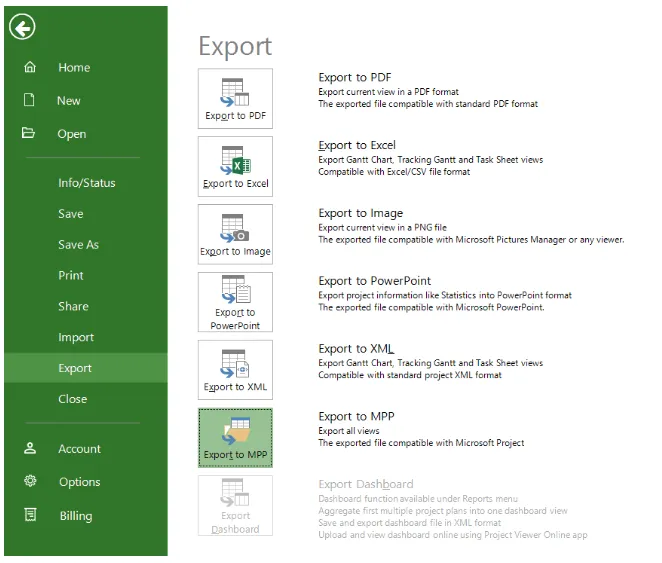This screenshot has height=563, width=662.
Task: Click 'Export project information like Statistics' line
Action: coord(445,295)
